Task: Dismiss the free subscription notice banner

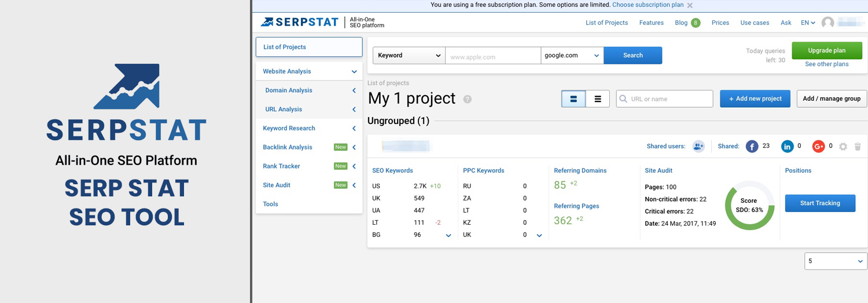Action: (690, 5)
